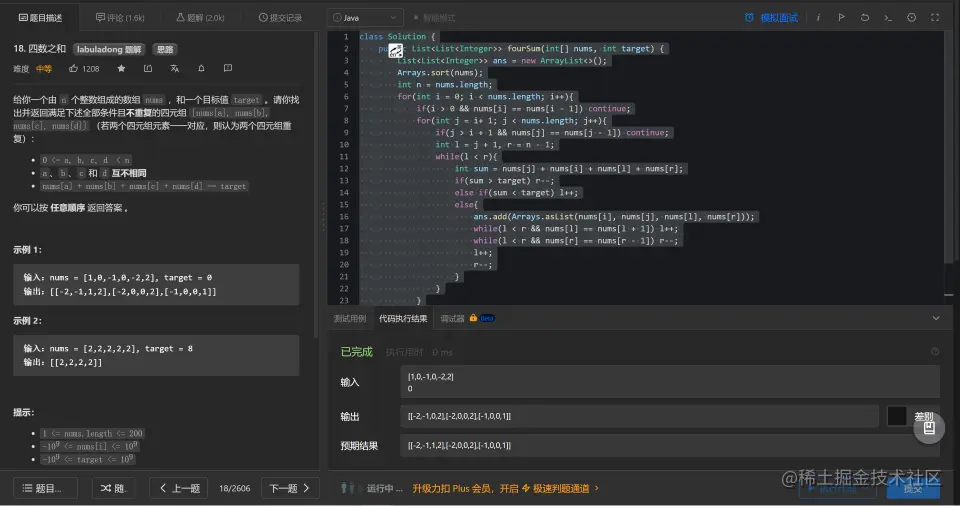The width and height of the screenshot is (960, 506).
Task: Click the flag/run icon in editor toolbar
Action: [841, 18]
